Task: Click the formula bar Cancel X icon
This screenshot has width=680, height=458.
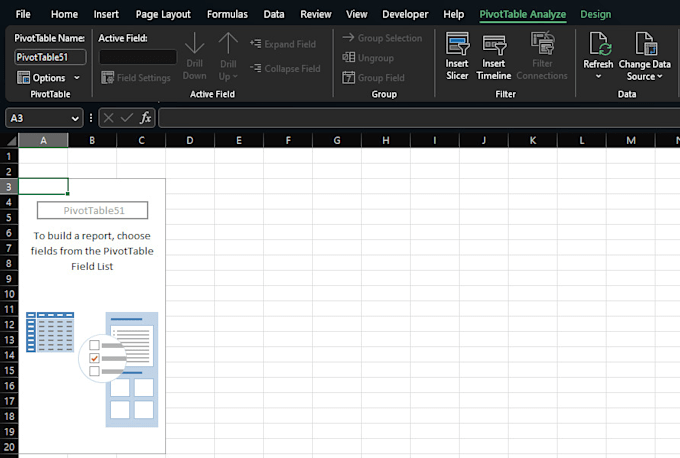Action: point(108,118)
